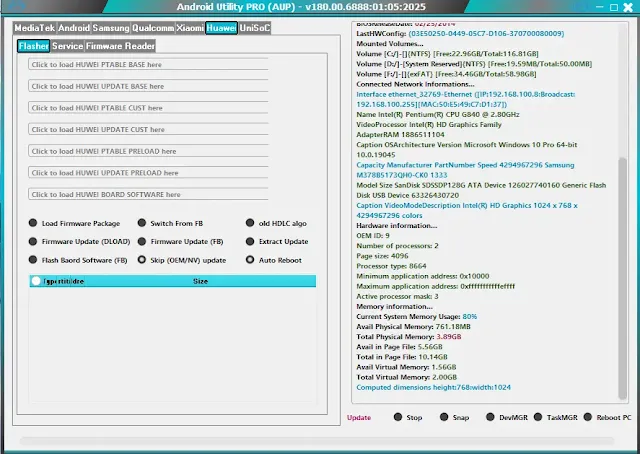
Task: Click the HUWEI PTABLE PRELOAD load field
Action: pyautogui.click(x=148, y=151)
